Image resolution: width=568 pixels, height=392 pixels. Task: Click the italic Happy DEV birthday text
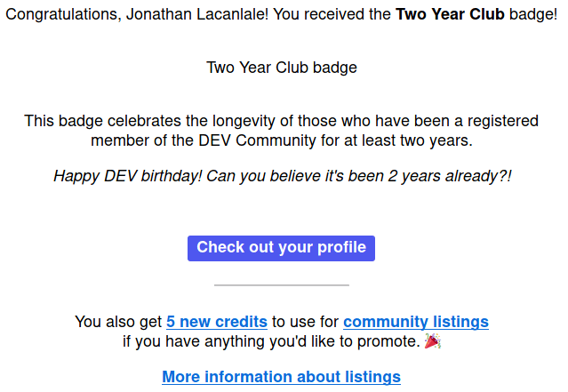point(127,176)
